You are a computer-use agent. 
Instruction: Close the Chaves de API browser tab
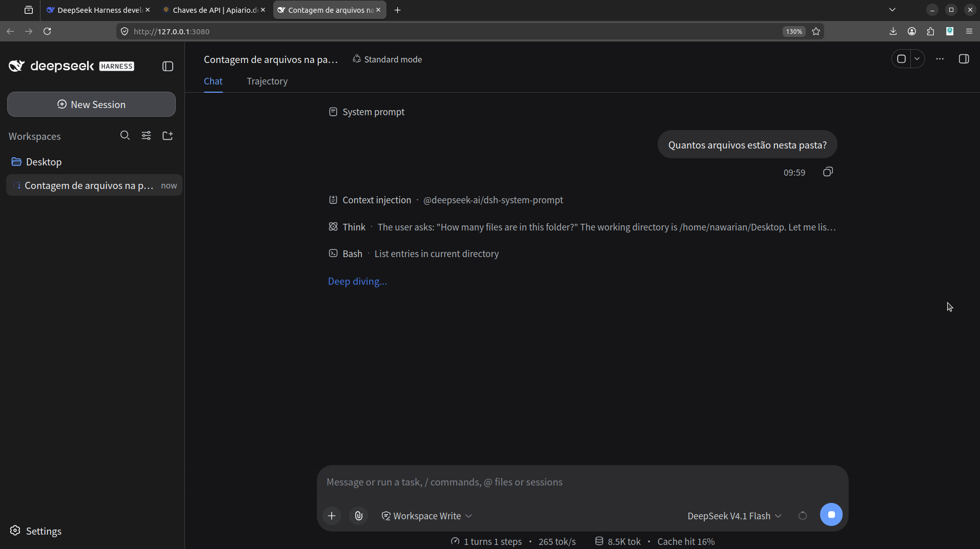263,10
